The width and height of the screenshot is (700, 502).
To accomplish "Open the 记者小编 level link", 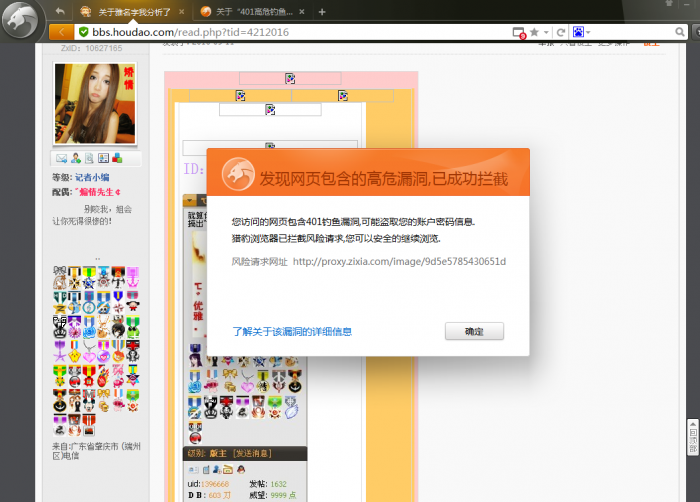I will [x=92, y=177].
